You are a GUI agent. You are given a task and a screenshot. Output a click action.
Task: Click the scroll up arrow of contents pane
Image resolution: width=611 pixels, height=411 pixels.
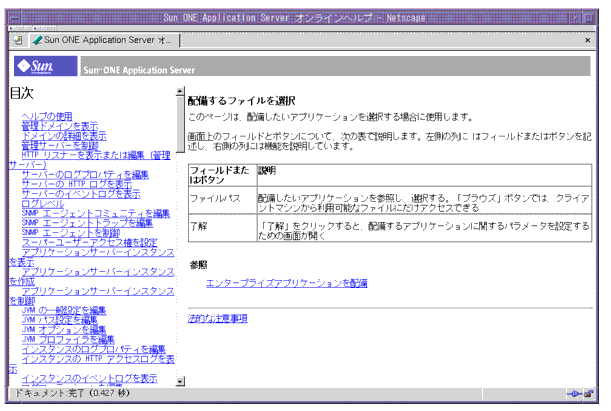pyautogui.click(x=180, y=92)
